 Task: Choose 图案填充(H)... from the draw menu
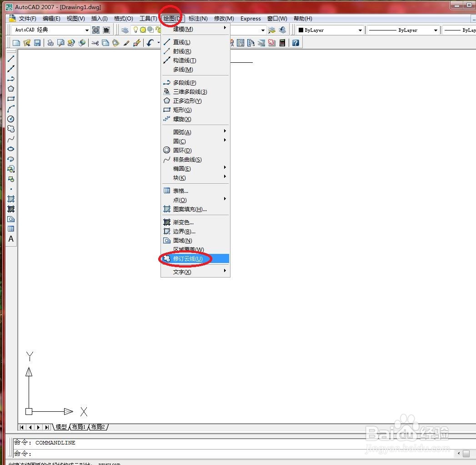point(195,209)
